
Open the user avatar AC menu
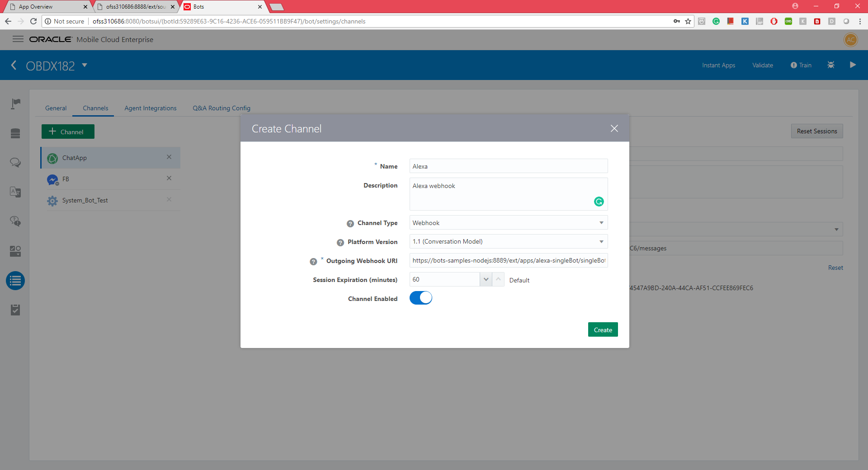click(x=851, y=40)
